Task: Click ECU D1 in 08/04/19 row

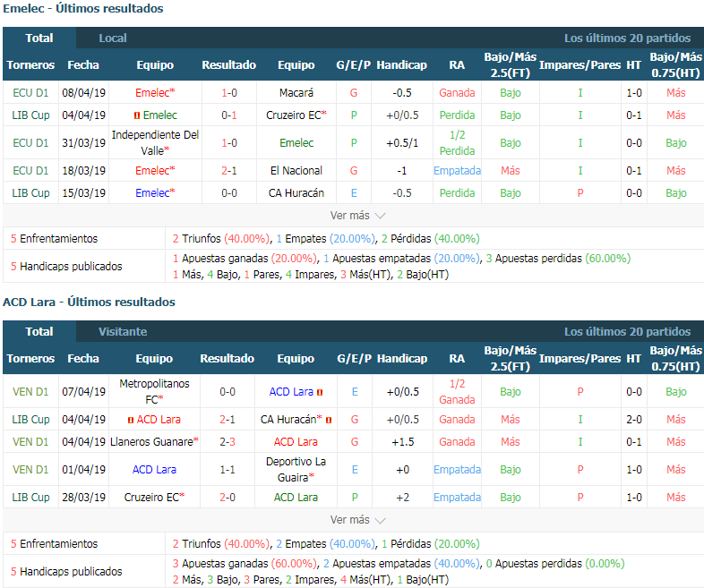Action: (x=30, y=93)
